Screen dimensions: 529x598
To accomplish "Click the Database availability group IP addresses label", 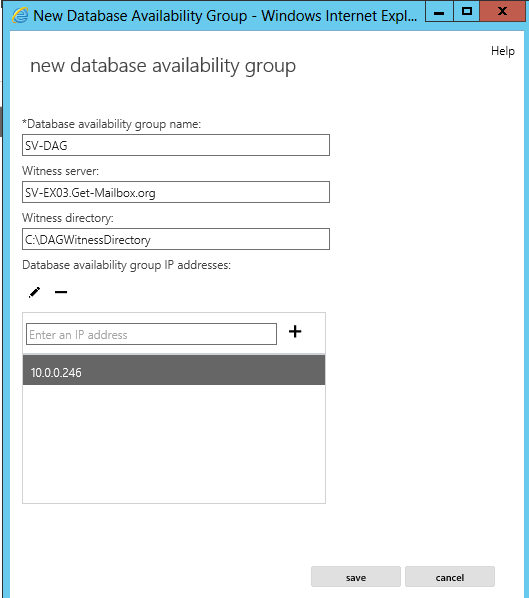I will (126, 265).
